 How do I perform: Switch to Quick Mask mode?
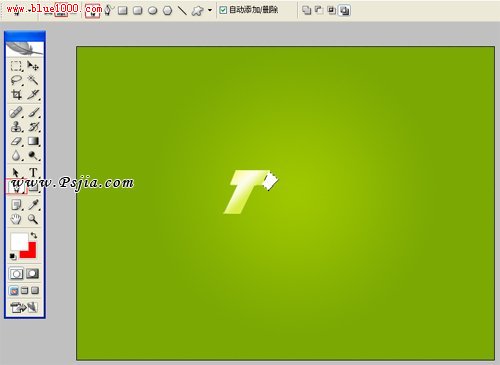pos(33,274)
